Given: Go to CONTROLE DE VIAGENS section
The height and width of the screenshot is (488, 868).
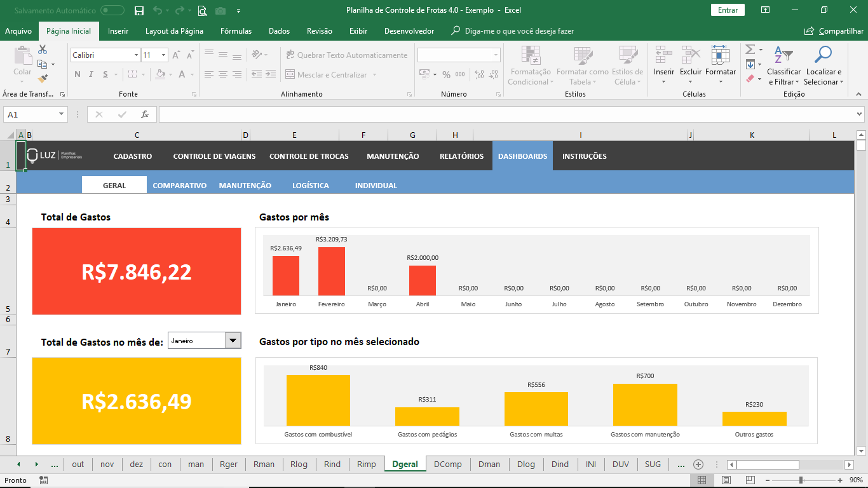Looking at the screenshot, I should [214, 156].
